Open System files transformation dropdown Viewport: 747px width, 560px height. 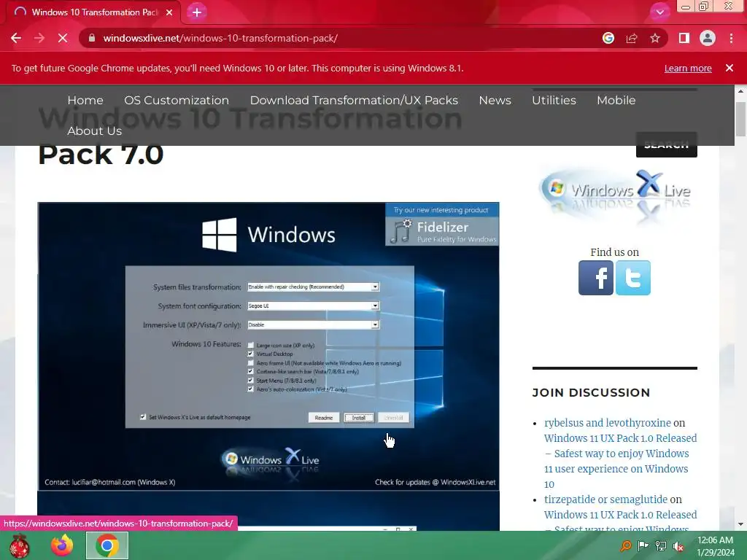[x=313, y=287]
